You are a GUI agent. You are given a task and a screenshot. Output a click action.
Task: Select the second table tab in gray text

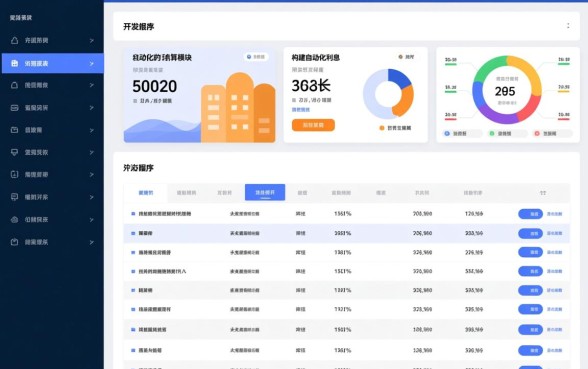coord(186,193)
